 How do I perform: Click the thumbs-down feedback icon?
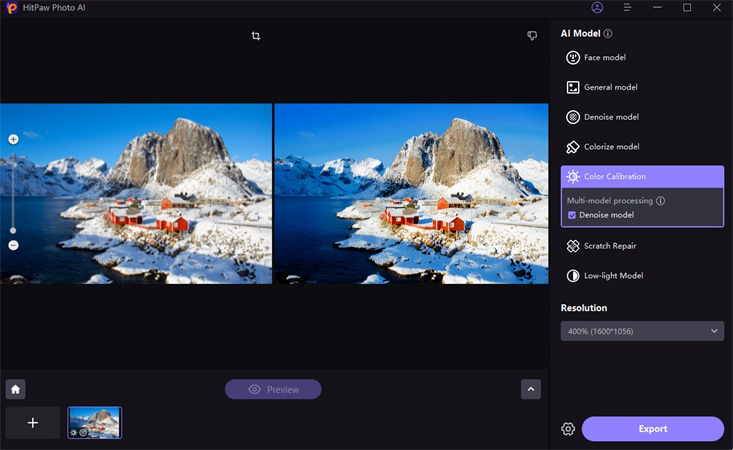tap(532, 36)
